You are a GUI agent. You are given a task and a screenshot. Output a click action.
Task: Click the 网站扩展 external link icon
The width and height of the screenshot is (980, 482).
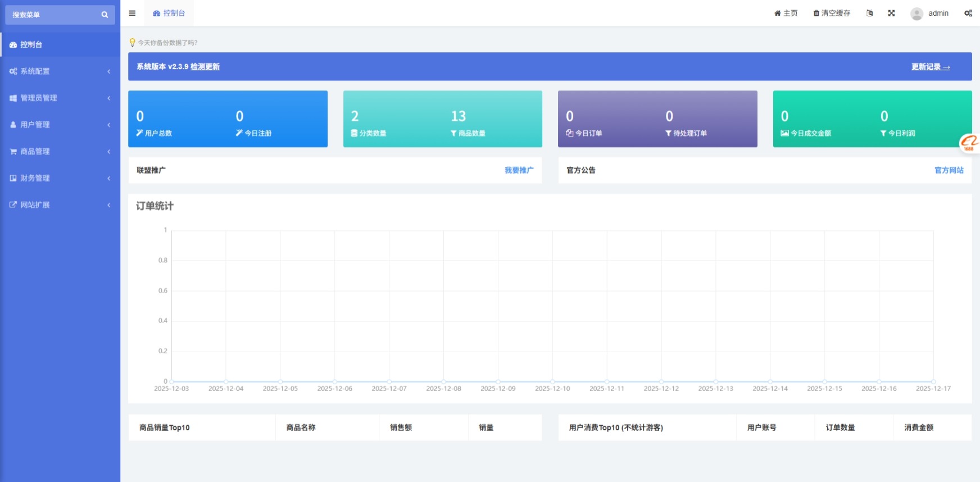[13, 204]
